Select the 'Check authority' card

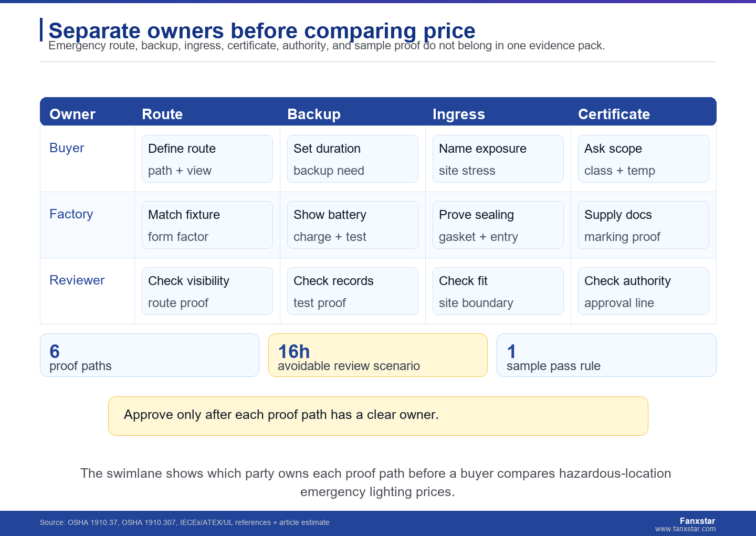pyautogui.click(x=644, y=291)
